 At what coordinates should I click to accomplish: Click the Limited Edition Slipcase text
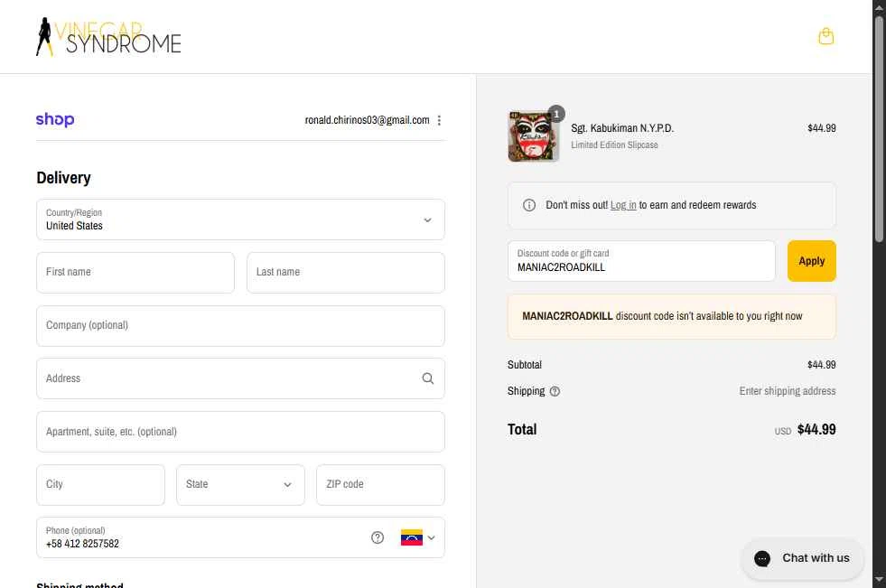(x=614, y=145)
